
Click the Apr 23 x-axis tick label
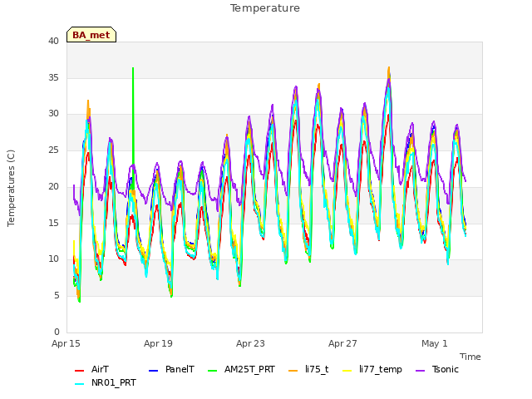[x=250, y=343]
